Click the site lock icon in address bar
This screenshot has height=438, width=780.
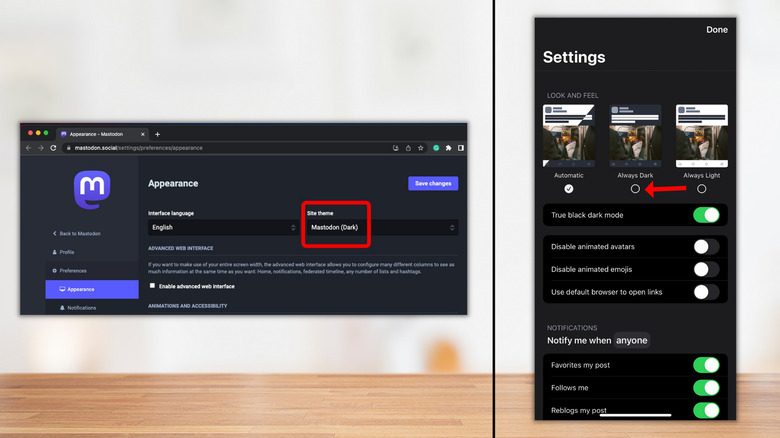click(x=69, y=148)
